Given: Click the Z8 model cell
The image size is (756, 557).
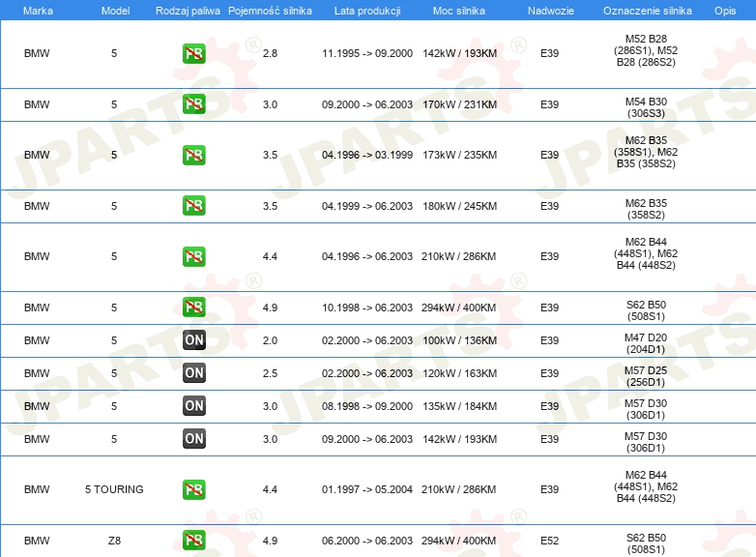Looking at the screenshot, I should [114, 541].
